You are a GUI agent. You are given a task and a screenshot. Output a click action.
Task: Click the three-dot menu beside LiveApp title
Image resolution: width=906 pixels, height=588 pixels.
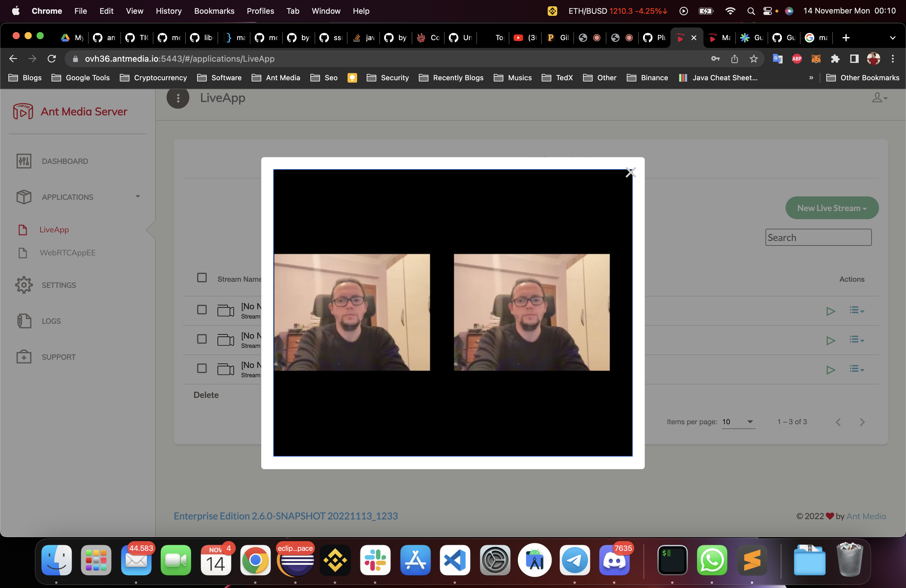[178, 98]
